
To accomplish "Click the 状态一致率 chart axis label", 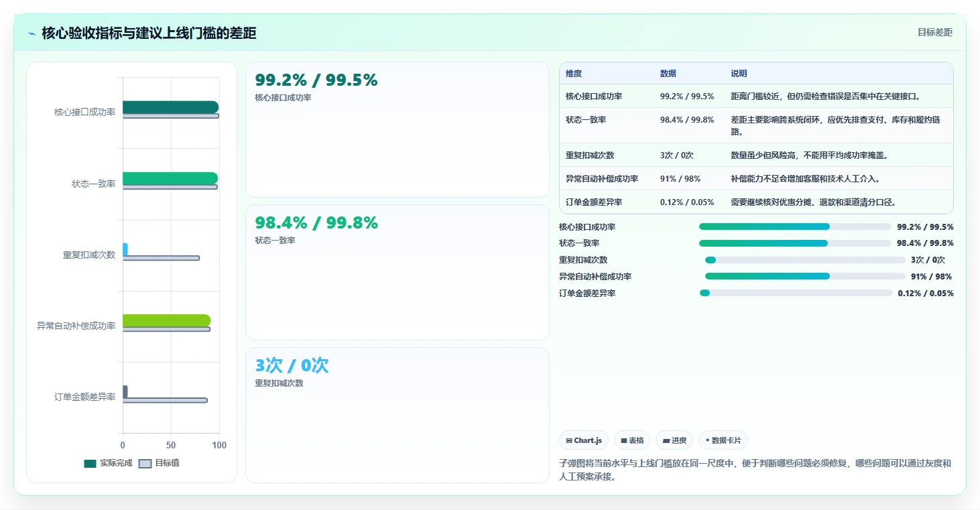I will point(94,184).
